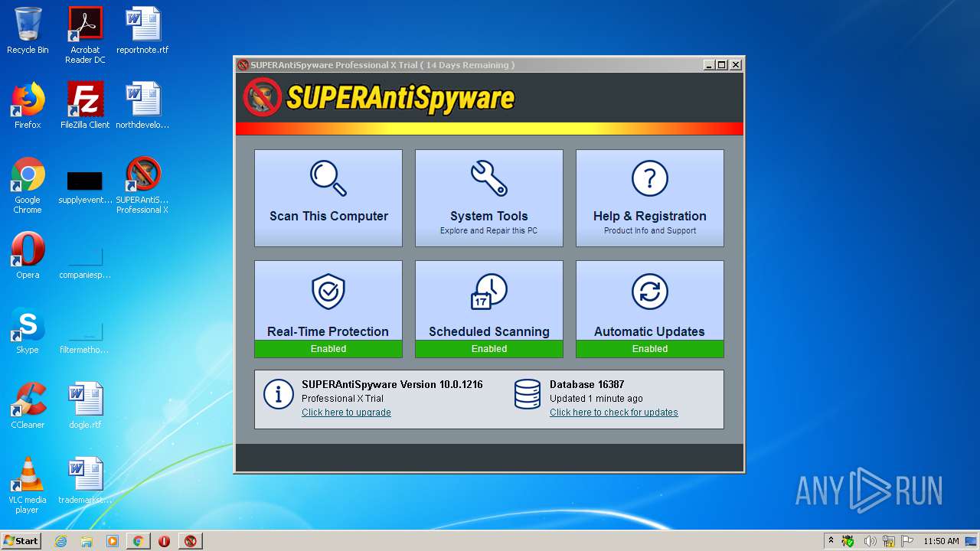Click the 'Click here to check for updates' link
The height and width of the screenshot is (551, 980).
614,412
